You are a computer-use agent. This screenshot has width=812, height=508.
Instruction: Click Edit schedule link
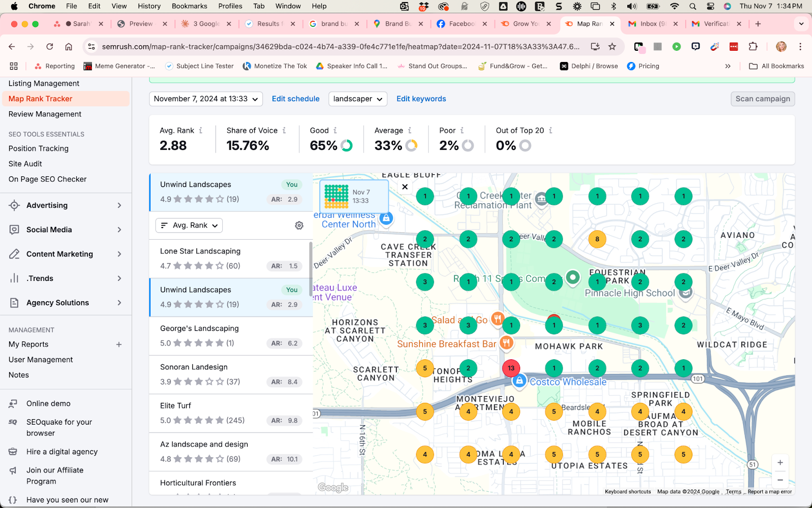296,99
